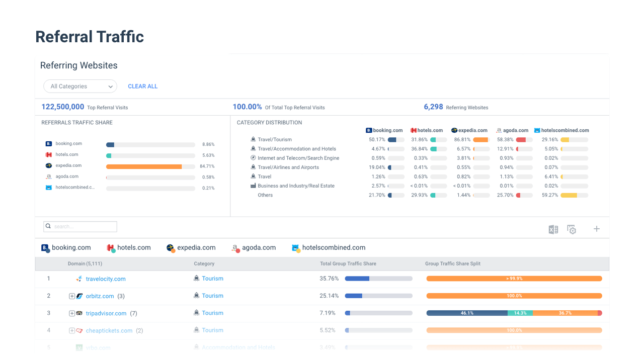Click tripadvisor.com owl favicon
The width and height of the screenshot is (644, 361).
[79, 313]
